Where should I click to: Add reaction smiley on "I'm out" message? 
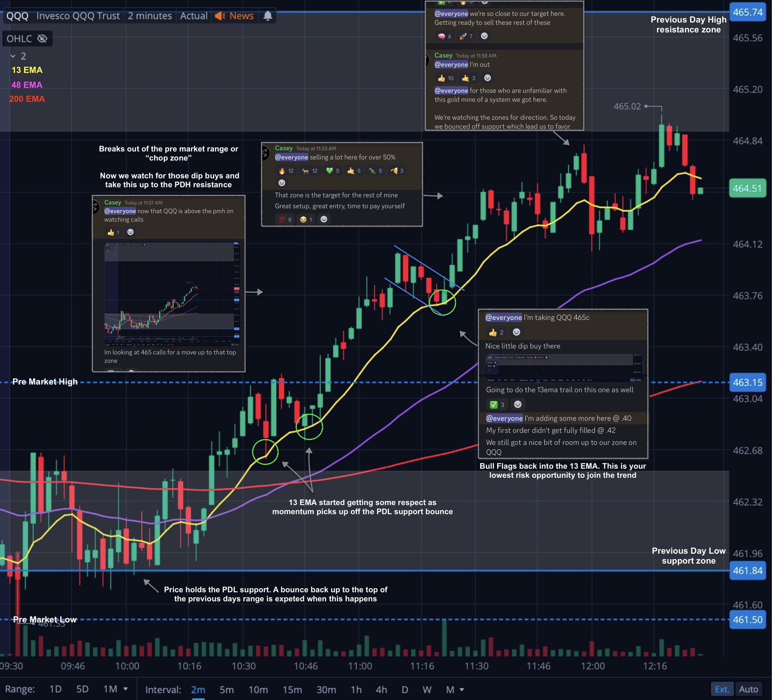[487, 78]
